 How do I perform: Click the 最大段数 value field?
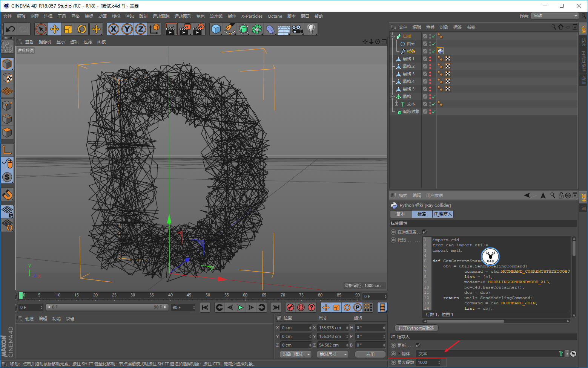(429, 362)
